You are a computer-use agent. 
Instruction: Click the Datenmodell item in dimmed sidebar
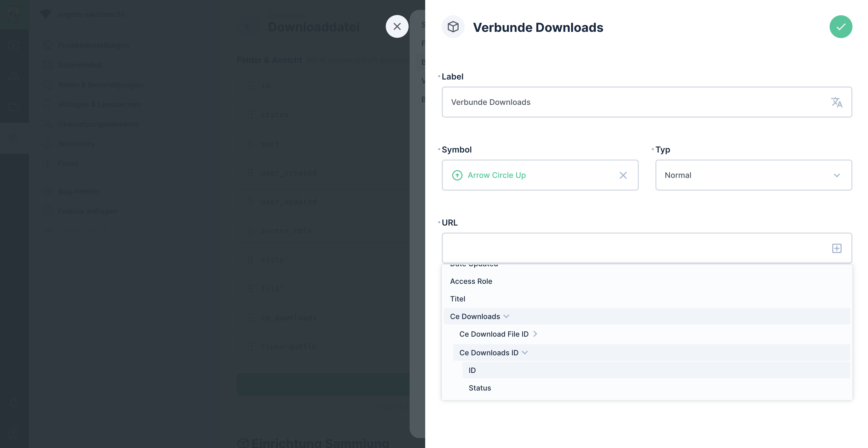[x=80, y=65]
